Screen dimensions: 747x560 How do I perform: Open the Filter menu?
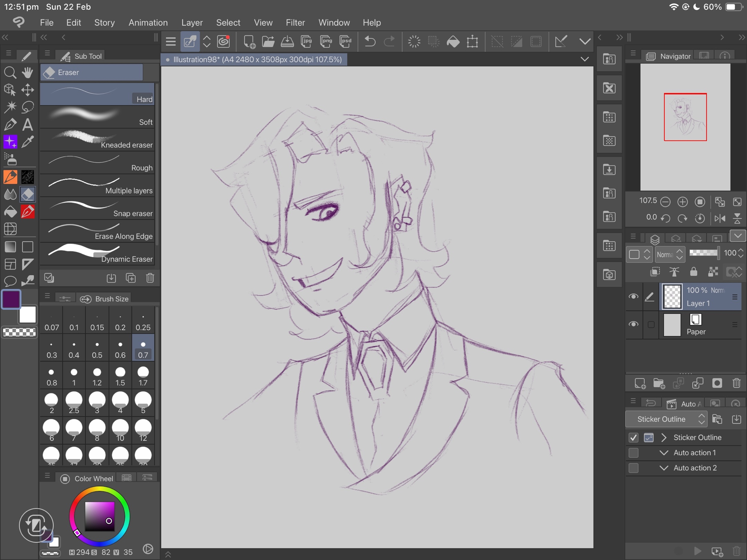(295, 23)
